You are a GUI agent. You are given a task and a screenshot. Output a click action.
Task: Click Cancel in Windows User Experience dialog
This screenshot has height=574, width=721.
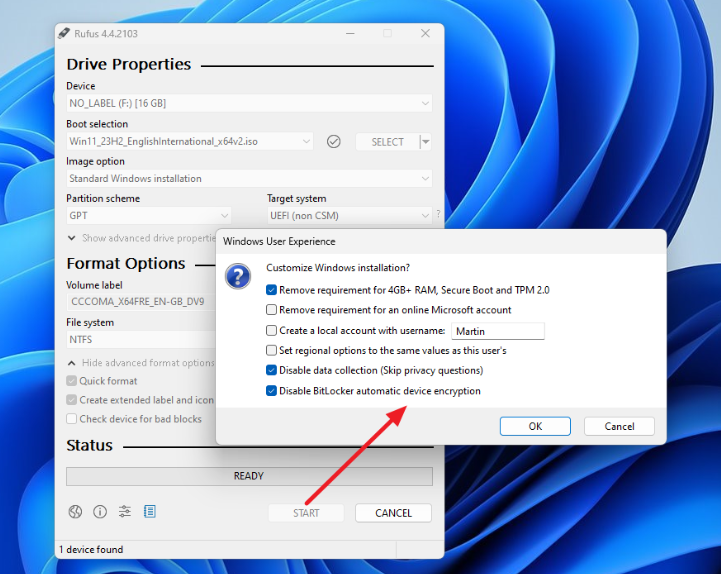coord(619,426)
